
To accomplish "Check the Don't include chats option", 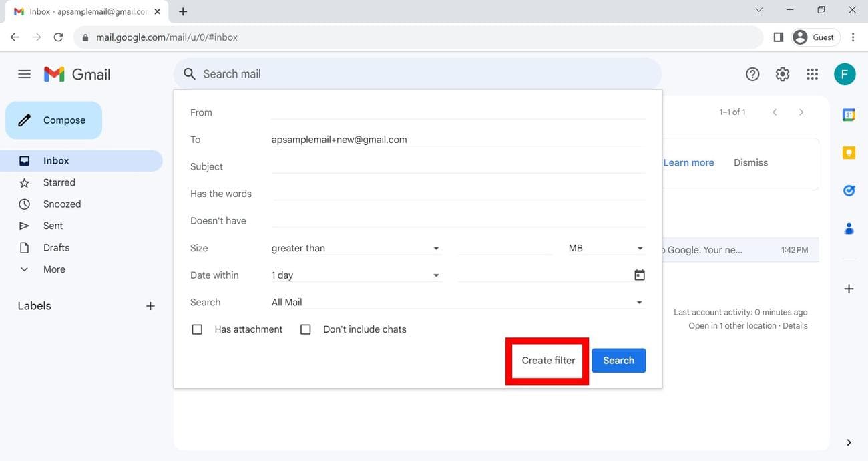I will tap(305, 329).
